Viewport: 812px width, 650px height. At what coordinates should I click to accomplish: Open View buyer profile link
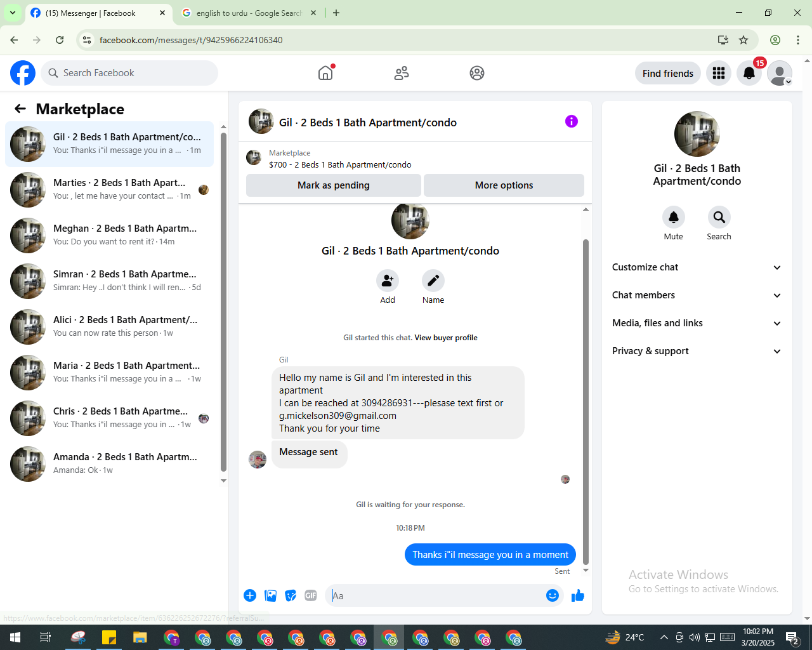pyautogui.click(x=446, y=338)
